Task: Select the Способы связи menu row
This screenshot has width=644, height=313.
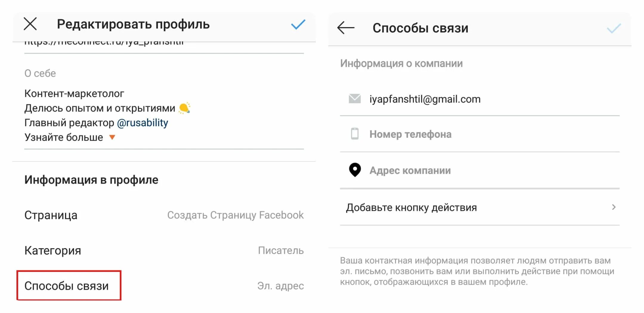Action: point(164,286)
